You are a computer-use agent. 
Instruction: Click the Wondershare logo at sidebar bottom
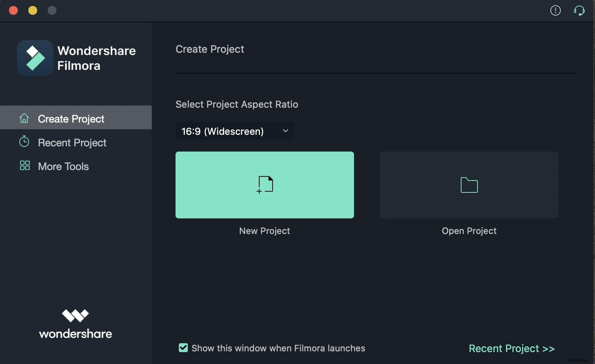[75, 323]
